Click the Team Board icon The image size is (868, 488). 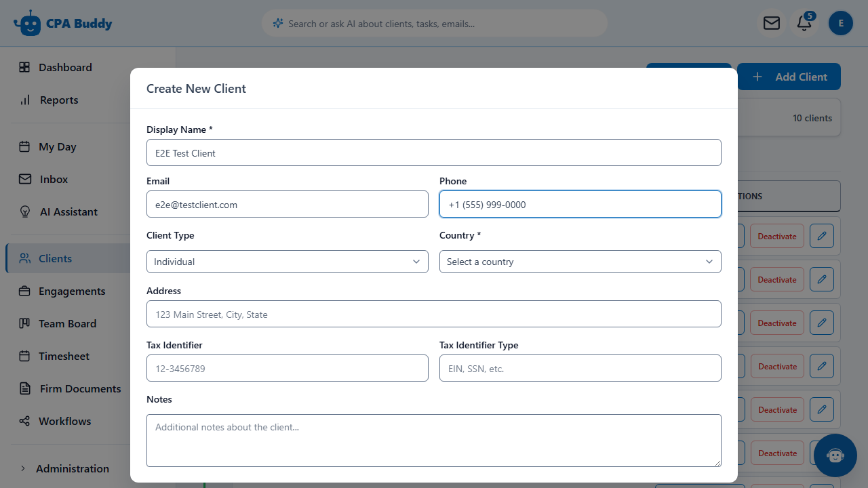pos(24,324)
